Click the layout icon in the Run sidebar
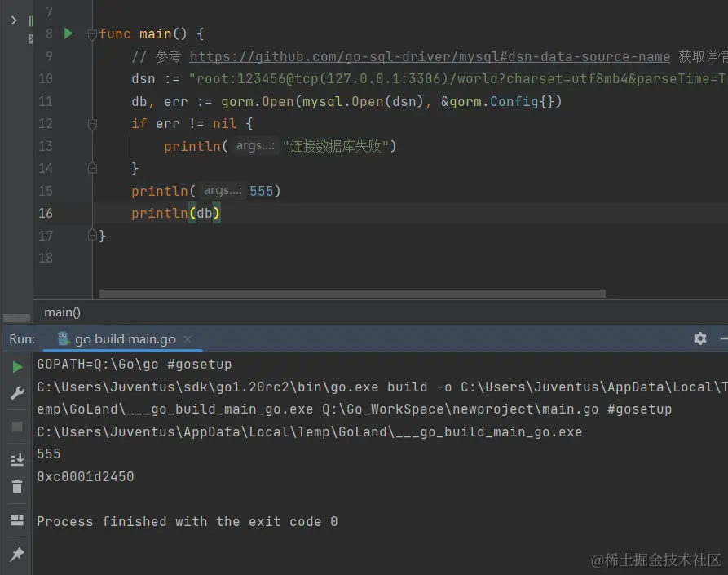 [x=17, y=520]
